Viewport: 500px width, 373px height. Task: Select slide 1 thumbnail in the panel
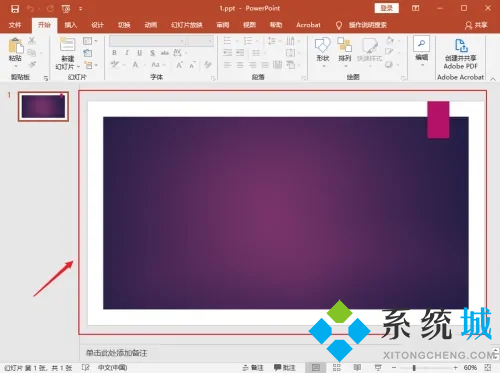[43, 107]
